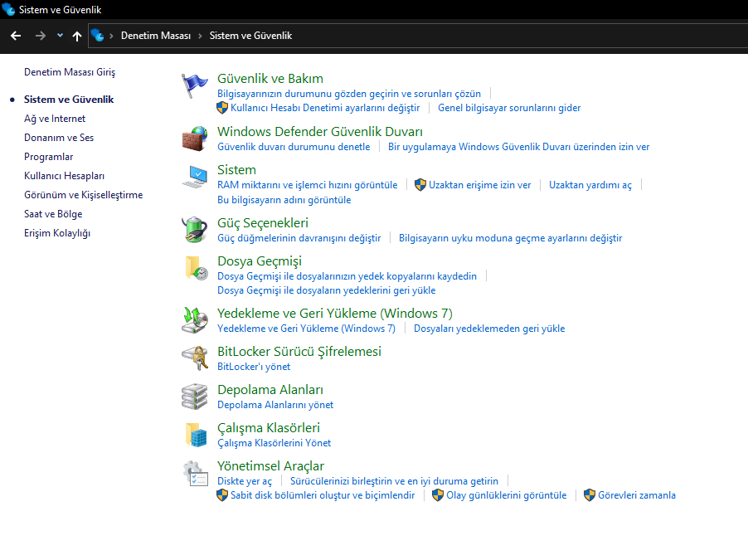Click Genel bilgisayar sorunlarını gider
748x560 pixels.
tap(509, 108)
